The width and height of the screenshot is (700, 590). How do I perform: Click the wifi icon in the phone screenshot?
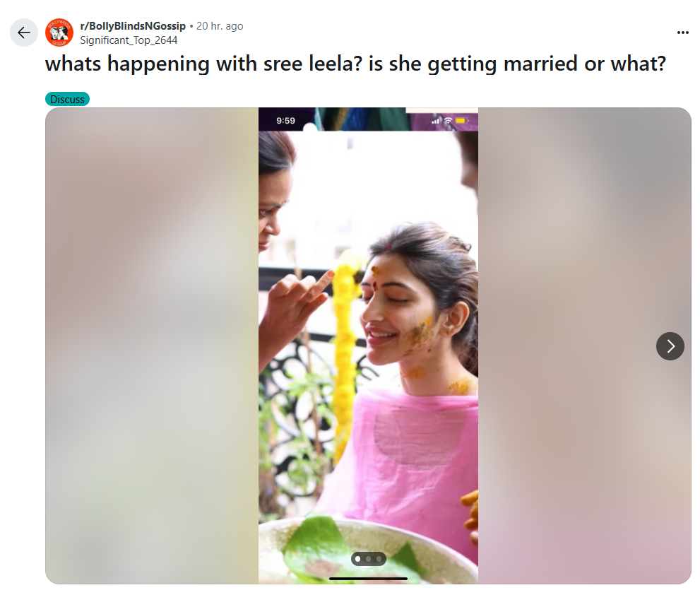(449, 121)
